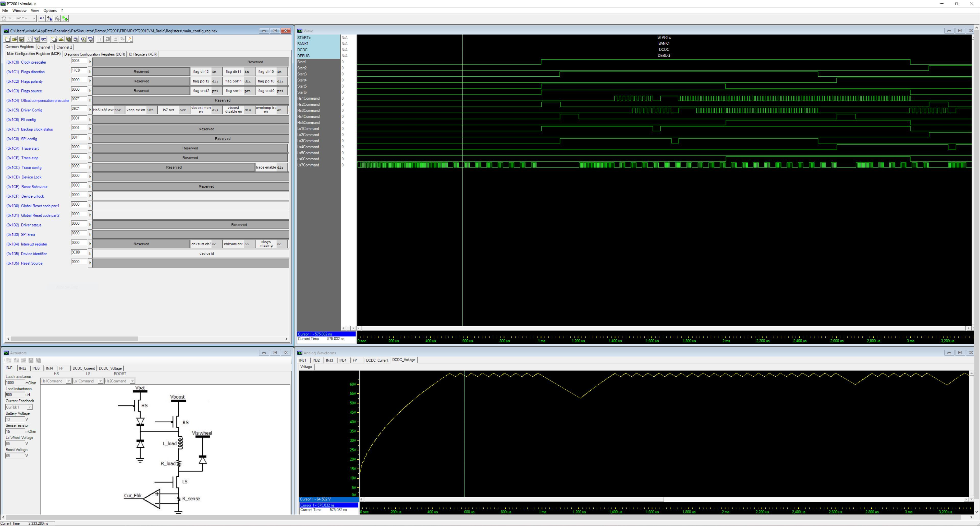Select DCDC_Current tab in Analog Waveforms

click(x=377, y=360)
